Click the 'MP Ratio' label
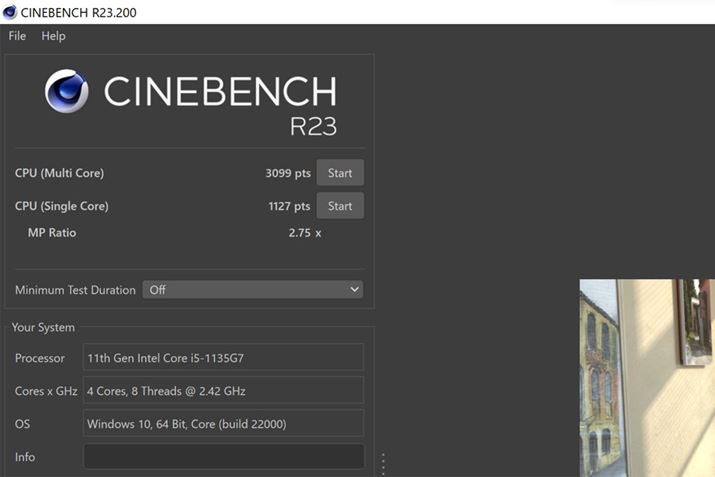This screenshot has height=477, width=715. [52, 233]
